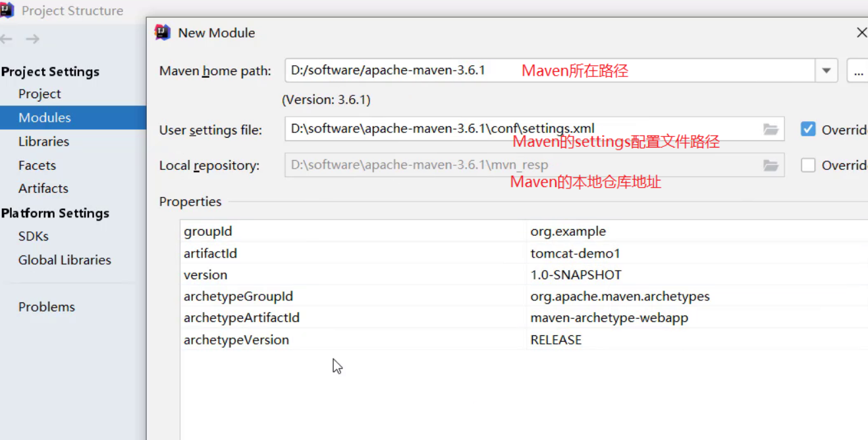868x440 pixels.
Task: Open Global Libraries section
Action: coord(65,260)
